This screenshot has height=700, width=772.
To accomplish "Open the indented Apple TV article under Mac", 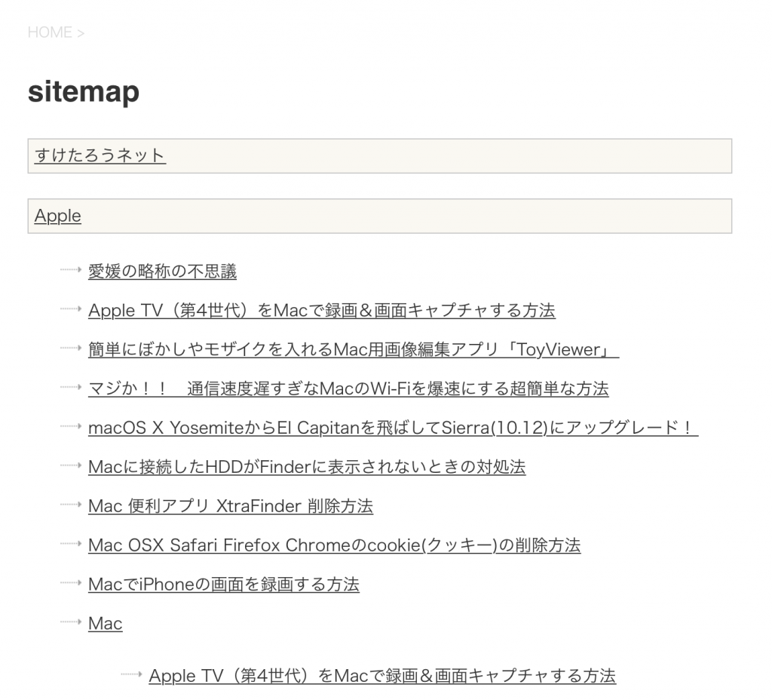I will [382, 676].
